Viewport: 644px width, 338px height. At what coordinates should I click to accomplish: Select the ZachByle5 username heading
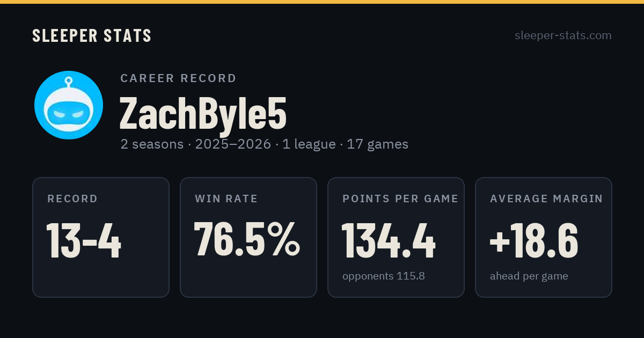(x=203, y=113)
